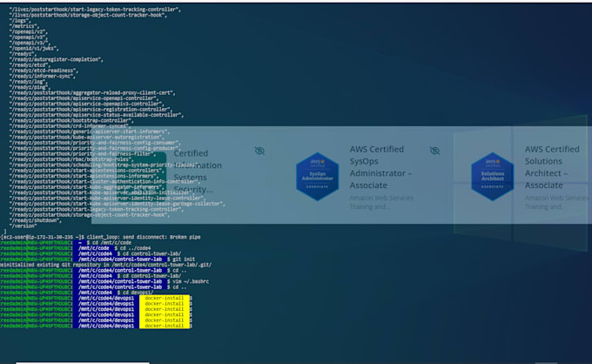Screen dimensions: 592x364
Task: Click the 'client_loop: send disconnect: Broken pipe' terminal line
Action: click(145, 237)
